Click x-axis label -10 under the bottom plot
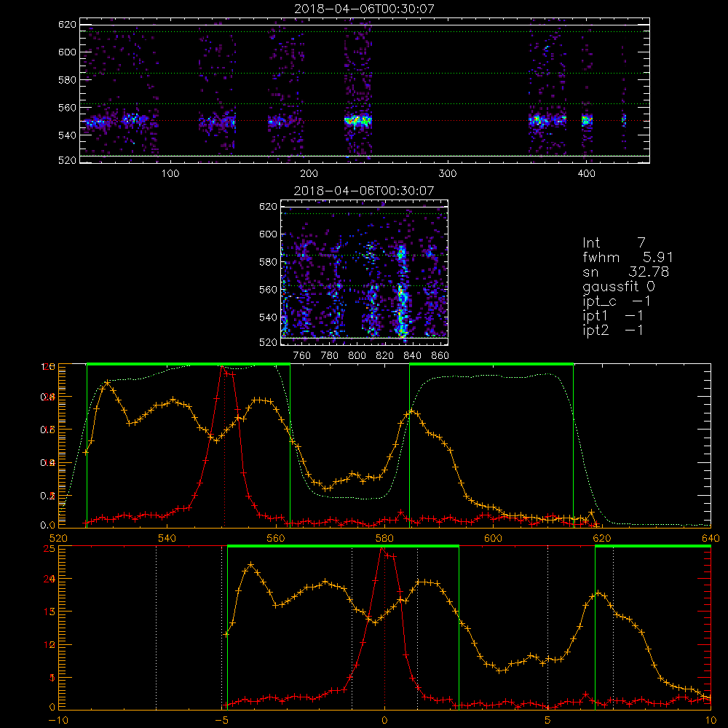Screen dimensions: 728x728 [x=58, y=720]
